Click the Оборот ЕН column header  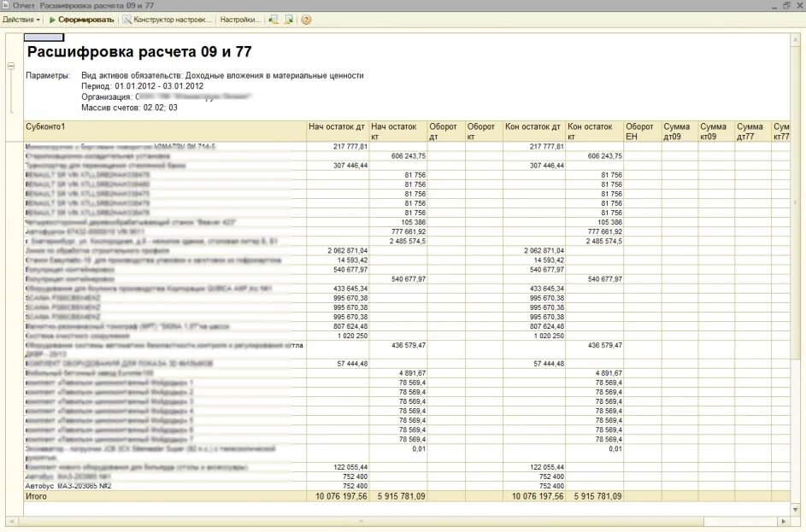pos(643,131)
